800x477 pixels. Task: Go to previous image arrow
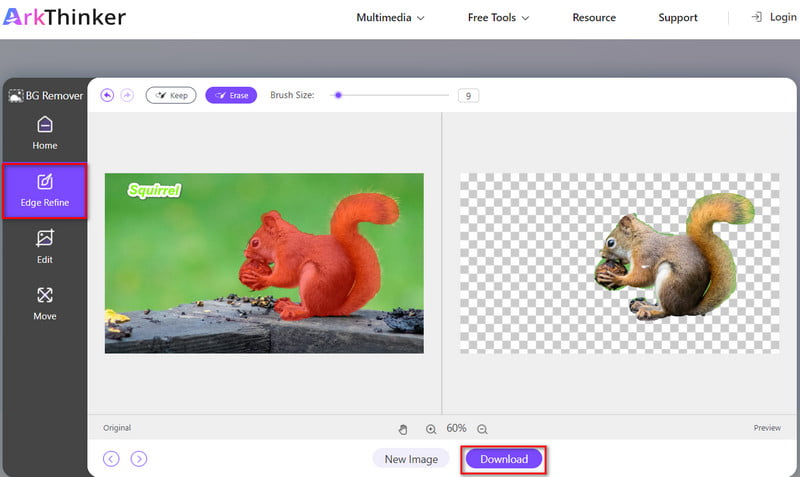(x=111, y=459)
